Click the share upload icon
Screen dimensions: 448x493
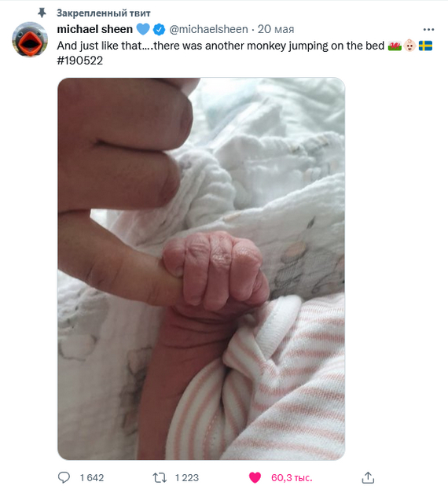(368, 477)
